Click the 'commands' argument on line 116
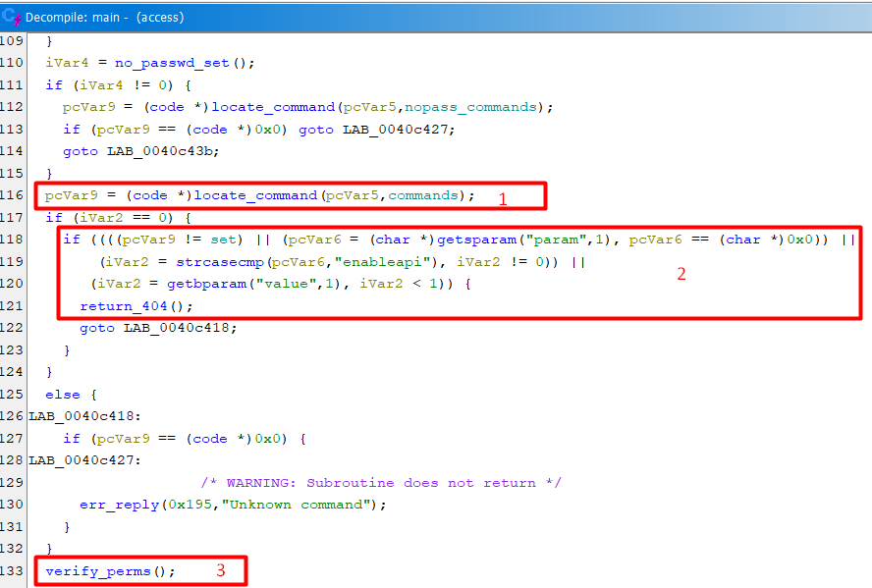The height and width of the screenshot is (588, 872). pyautogui.click(x=423, y=195)
